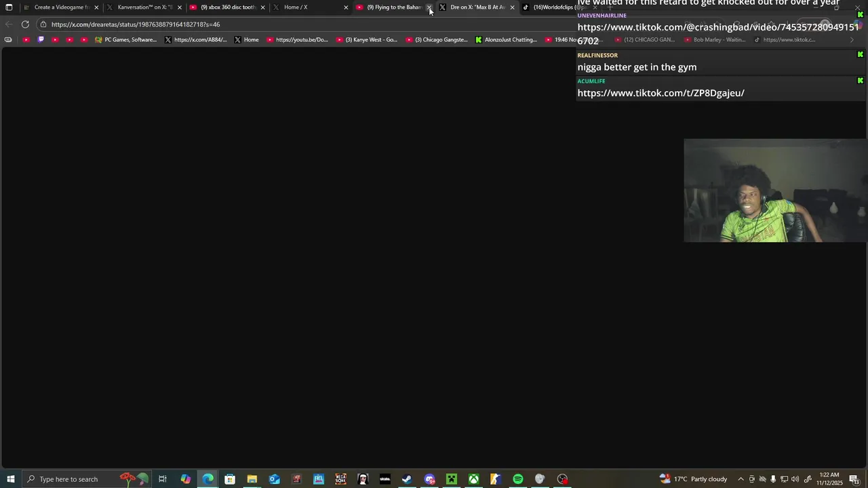Open the Xbox app from the taskbar
This screenshot has width=868, height=488.
tap(473, 479)
